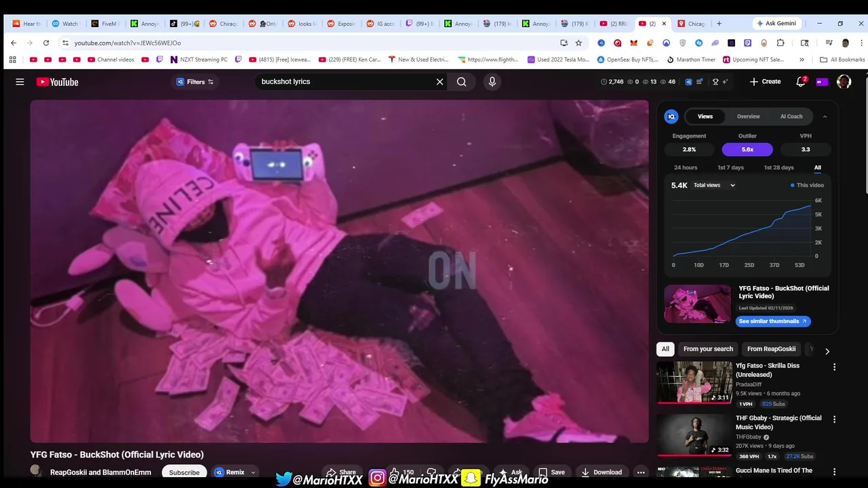Open the Chrome apps grid in bookmarks bar

(x=12, y=60)
